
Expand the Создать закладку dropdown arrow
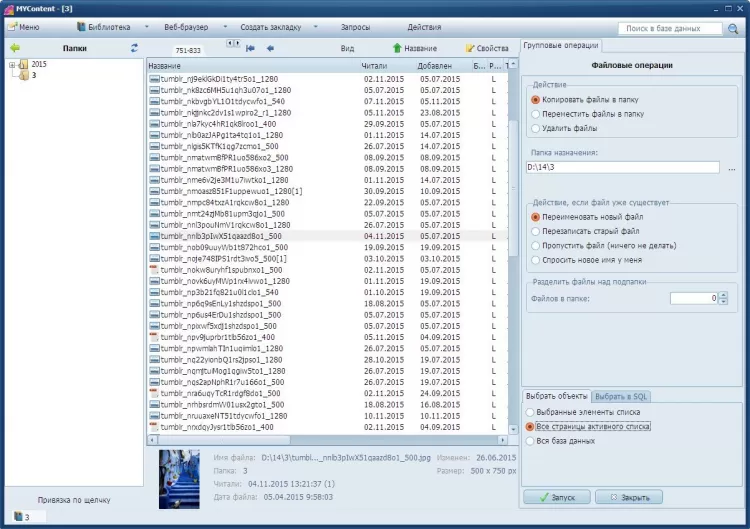coord(316,27)
